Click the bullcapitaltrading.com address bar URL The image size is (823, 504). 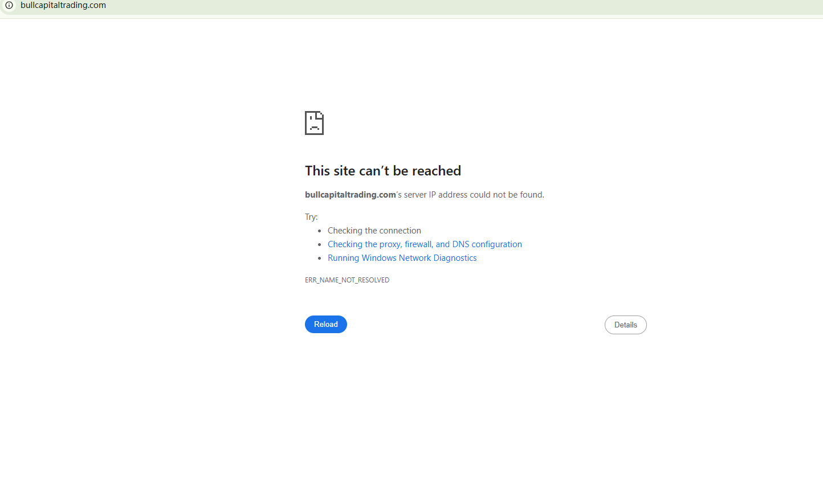tap(63, 5)
